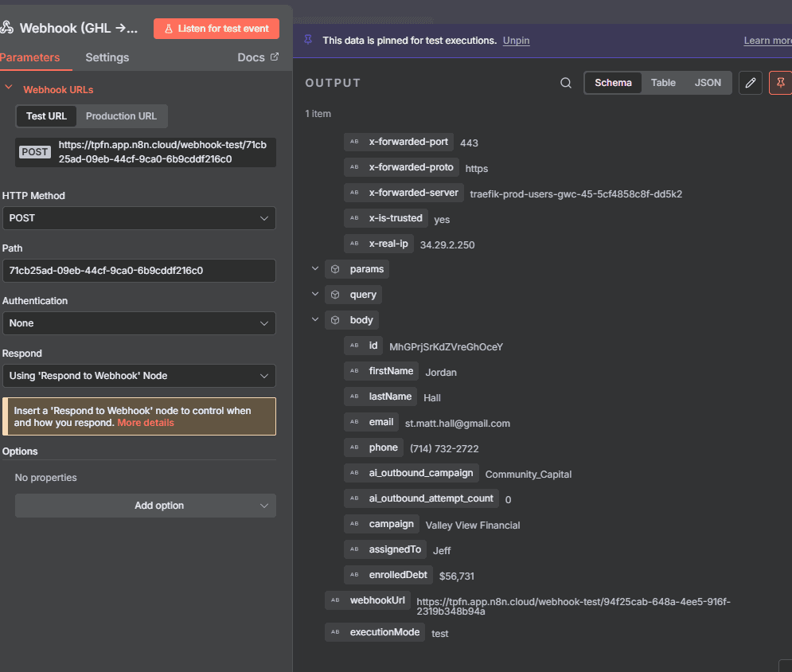The height and width of the screenshot is (672, 792).
Task: Click the campaign field pill
Action: 381,524
